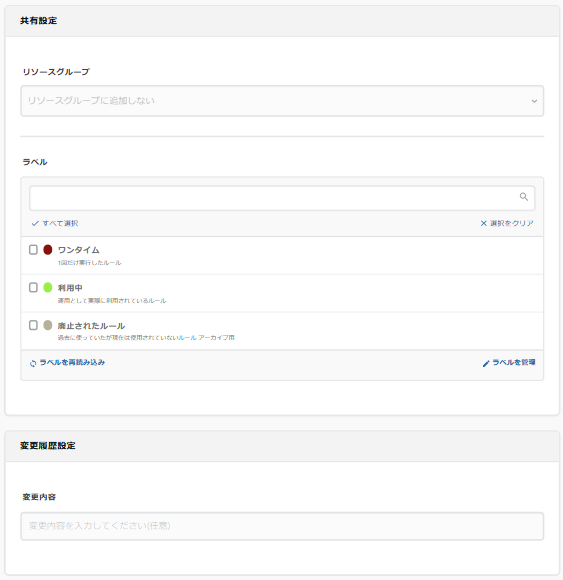Viewport: 563px width, 580px height.
Task: Click the X icon beside 選択をクリア
Action: point(483,223)
